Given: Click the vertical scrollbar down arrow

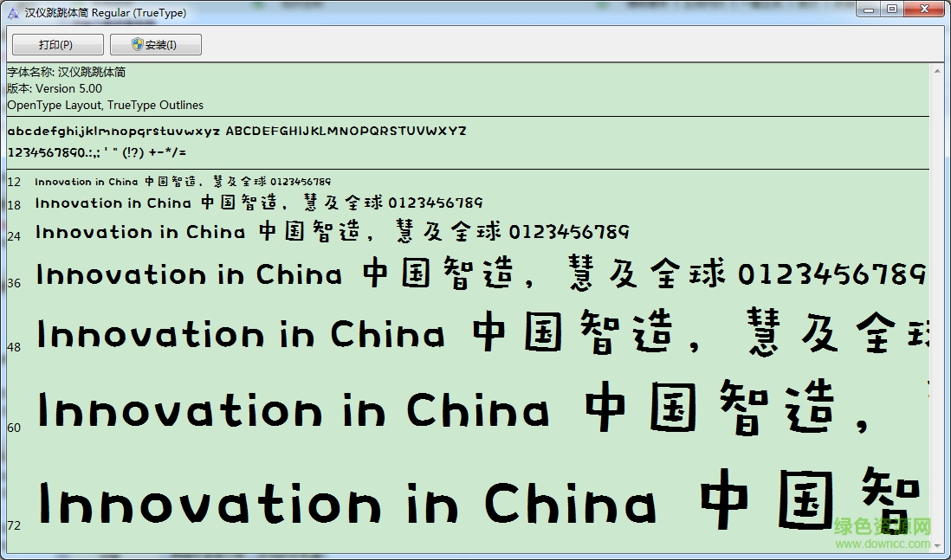Looking at the screenshot, I should click(937, 544).
